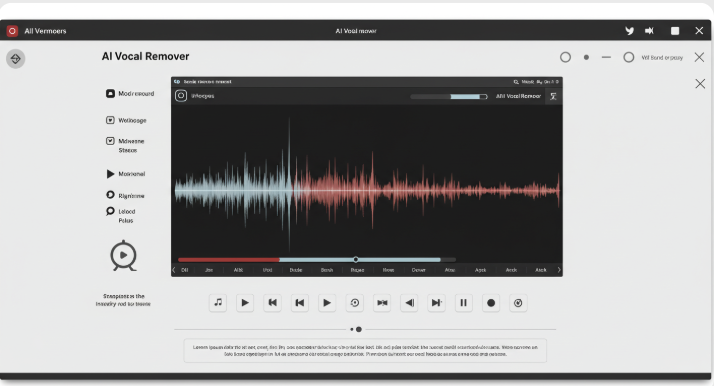Click the record dot button
This screenshot has height=386, width=714.
[491, 303]
